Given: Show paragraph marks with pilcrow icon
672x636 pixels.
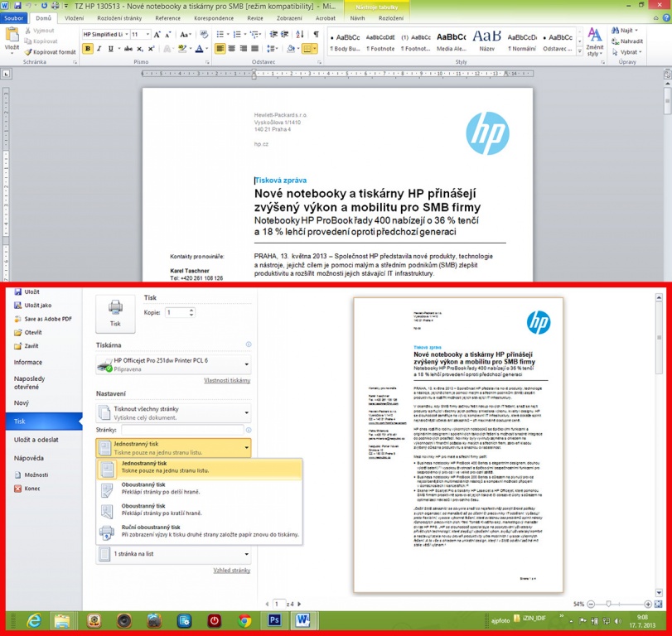Looking at the screenshot, I should (316, 35).
